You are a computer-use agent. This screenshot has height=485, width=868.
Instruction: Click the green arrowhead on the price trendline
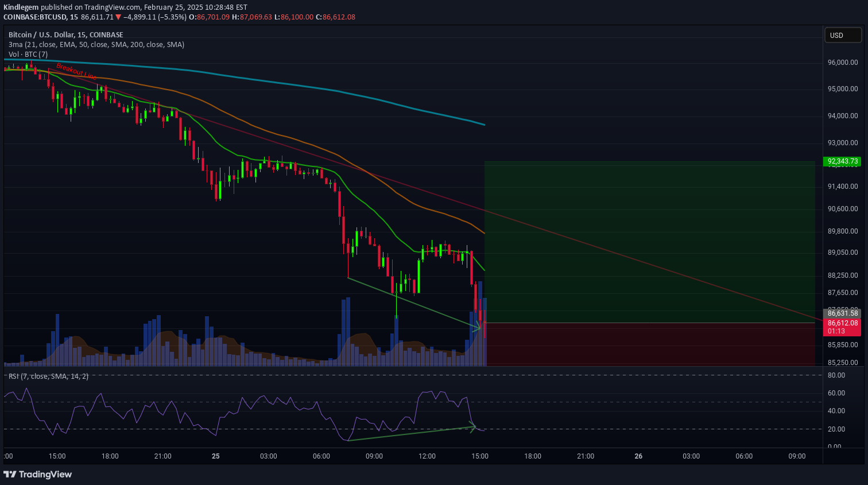click(x=476, y=328)
